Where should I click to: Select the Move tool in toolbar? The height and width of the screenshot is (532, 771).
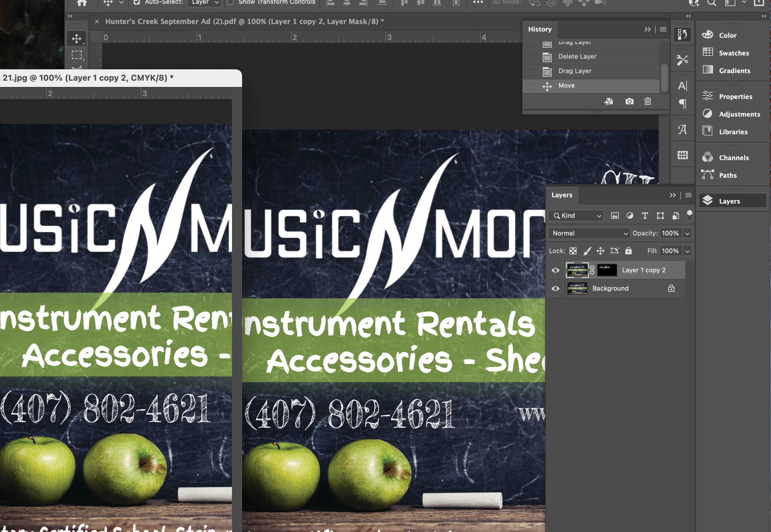pos(77,39)
